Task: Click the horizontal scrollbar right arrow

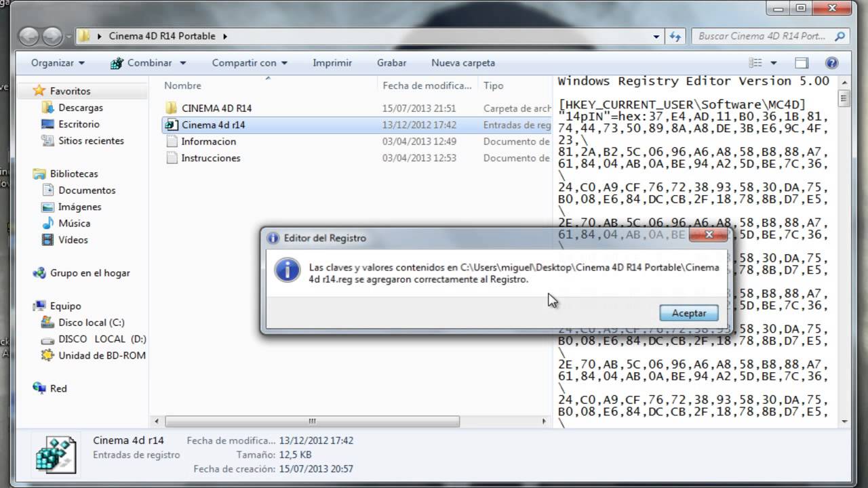Action: [x=545, y=421]
